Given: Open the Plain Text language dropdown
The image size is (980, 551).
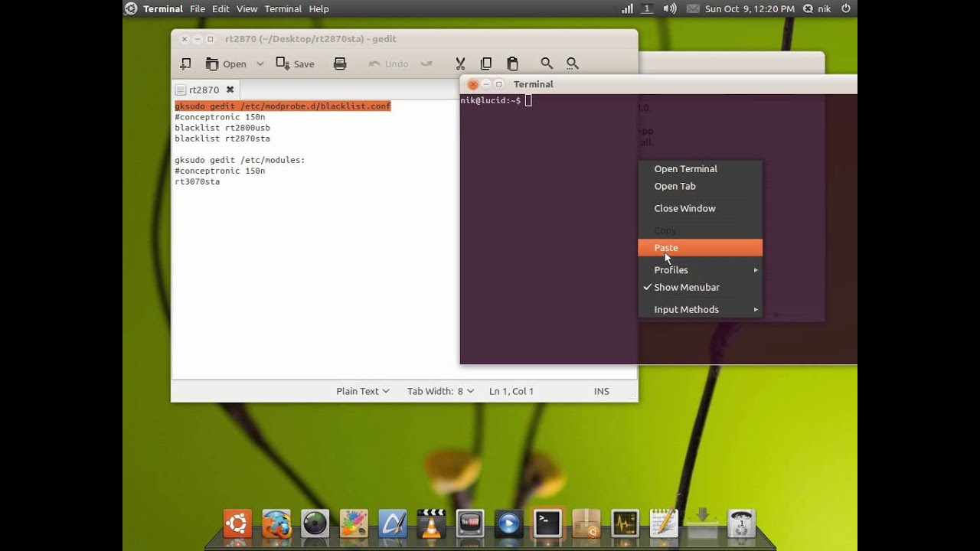Looking at the screenshot, I should point(363,391).
